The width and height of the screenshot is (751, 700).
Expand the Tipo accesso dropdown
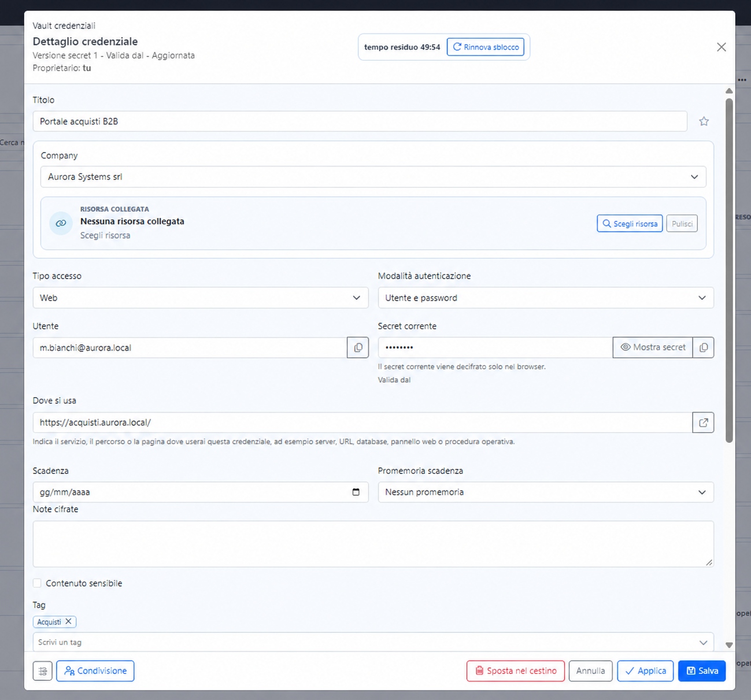(x=201, y=298)
